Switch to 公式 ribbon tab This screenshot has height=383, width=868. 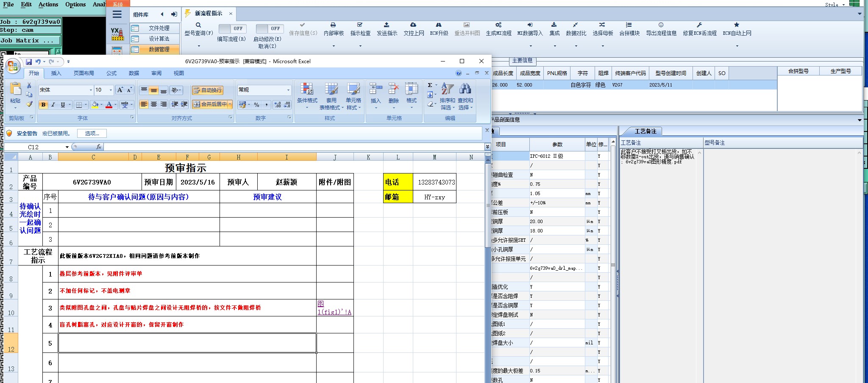coord(111,73)
